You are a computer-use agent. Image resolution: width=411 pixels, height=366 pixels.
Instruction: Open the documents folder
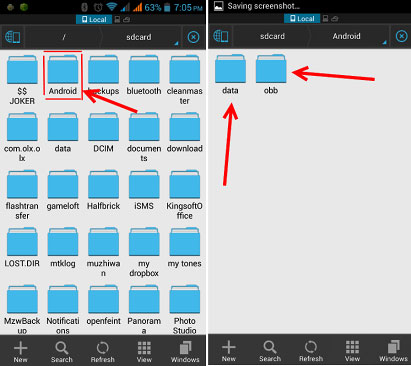click(144, 137)
